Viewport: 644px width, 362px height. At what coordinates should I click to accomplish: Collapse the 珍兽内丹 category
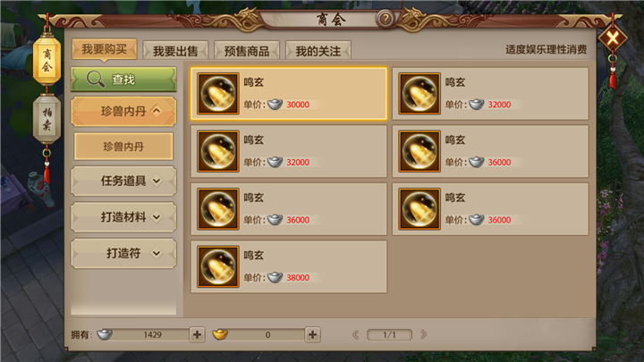coord(123,111)
